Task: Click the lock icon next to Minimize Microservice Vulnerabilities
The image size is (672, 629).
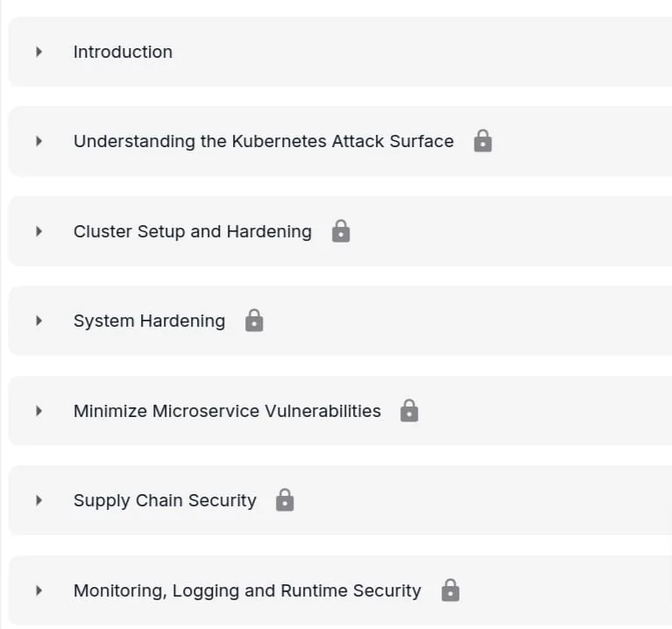Action: tap(409, 411)
